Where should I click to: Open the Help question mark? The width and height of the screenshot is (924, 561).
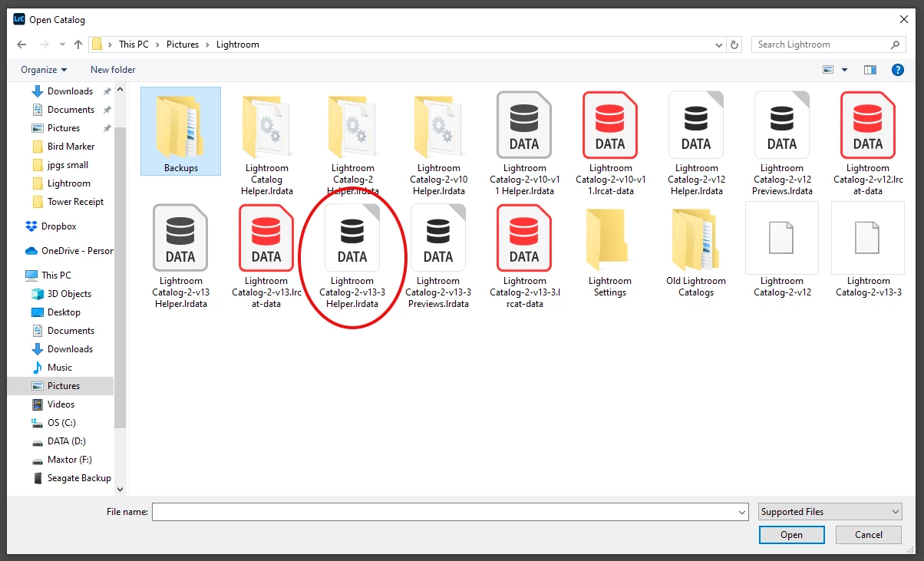(x=897, y=70)
